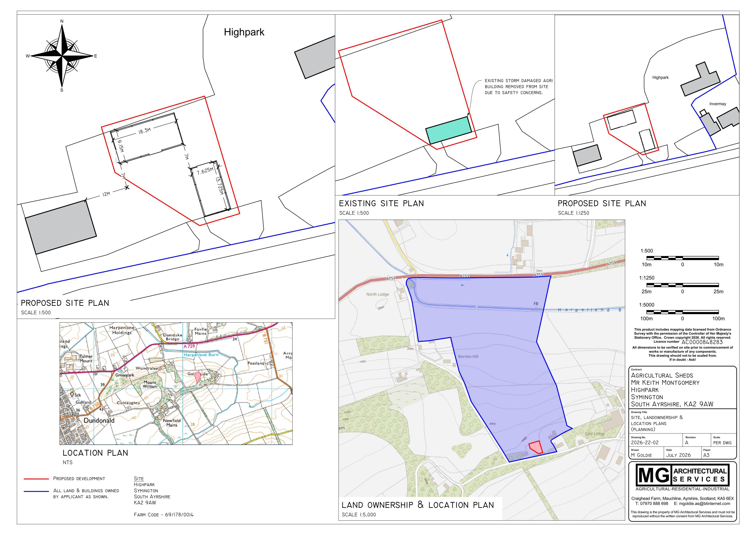The height and width of the screenshot is (535, 756).
Task: Select the turquoise storm damaged building
Action: click(449, 131)
